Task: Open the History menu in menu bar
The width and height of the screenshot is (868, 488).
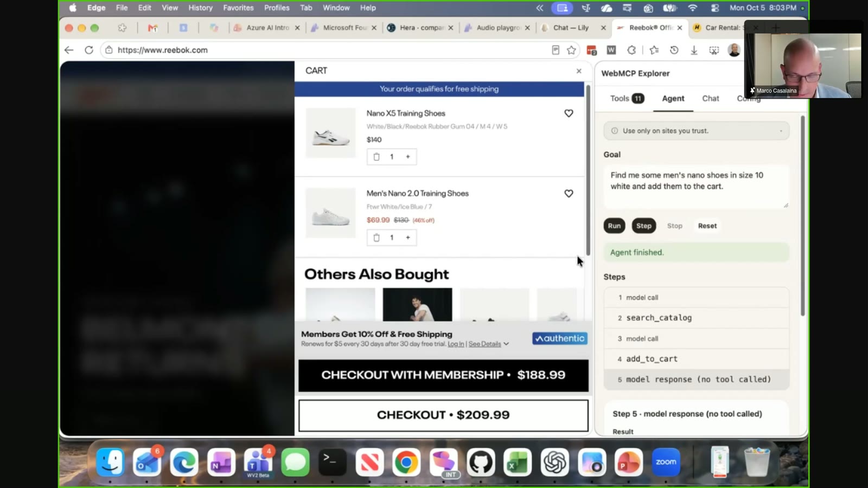Action: click(x=200, y=8)
